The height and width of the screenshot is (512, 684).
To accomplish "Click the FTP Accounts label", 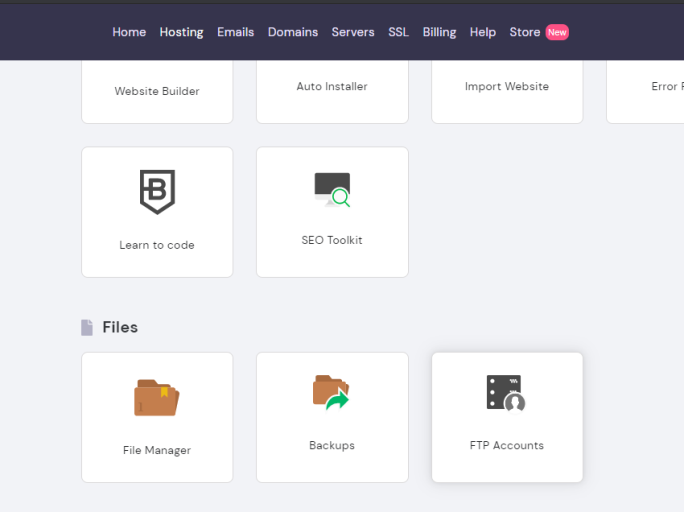I will click(x=507, y=446).
